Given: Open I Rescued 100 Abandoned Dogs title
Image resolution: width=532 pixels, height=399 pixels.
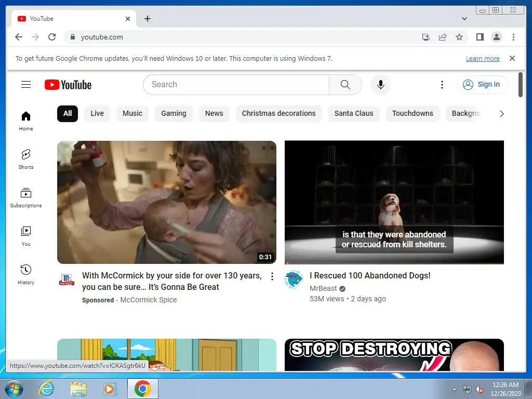Looking at the screenshot, I should 370,275.
